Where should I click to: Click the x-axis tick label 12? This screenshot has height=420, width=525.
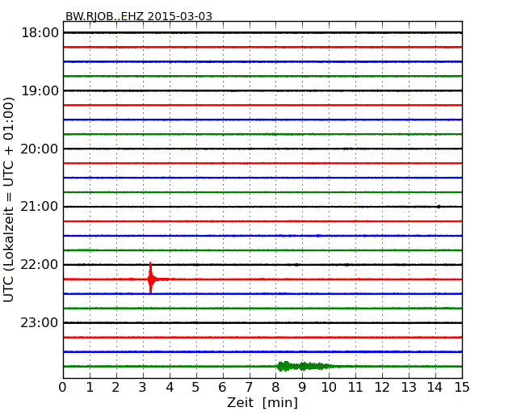pyautogui.click(x=382, y=388)
